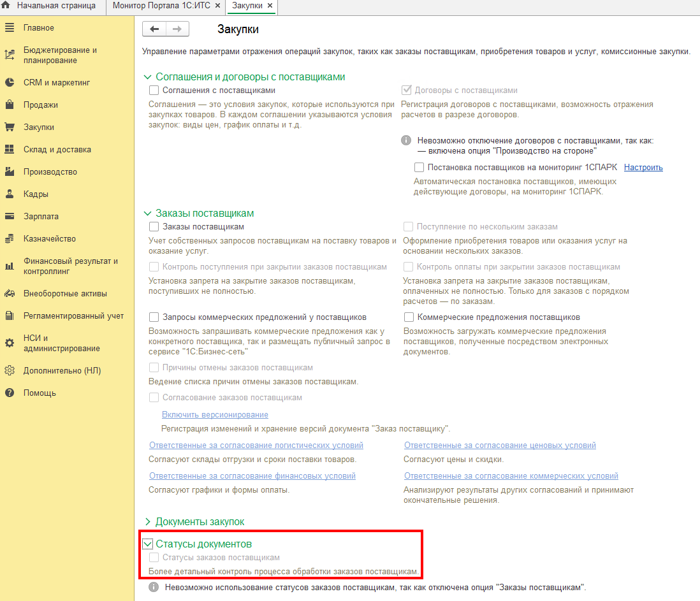700x601 pixels.
Task: Enable Соглашения с поставщиками checkbox
Action: pyautogui.click(x=154, y=90)
